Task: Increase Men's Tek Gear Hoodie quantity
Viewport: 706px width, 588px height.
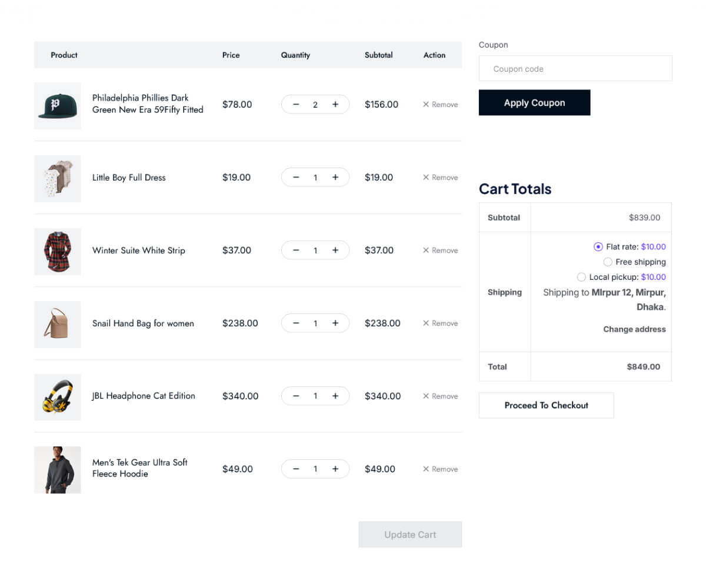Action: pyautogui.click(x=335, y=469)
